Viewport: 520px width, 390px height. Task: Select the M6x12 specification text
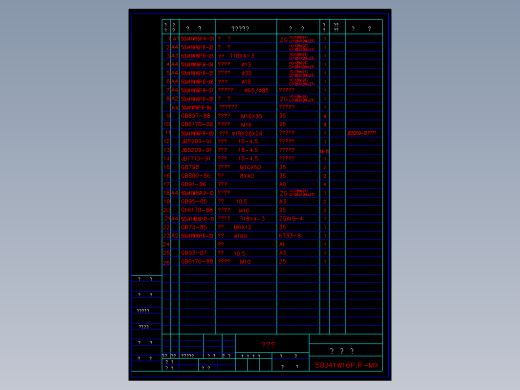[x=242, y=227]
